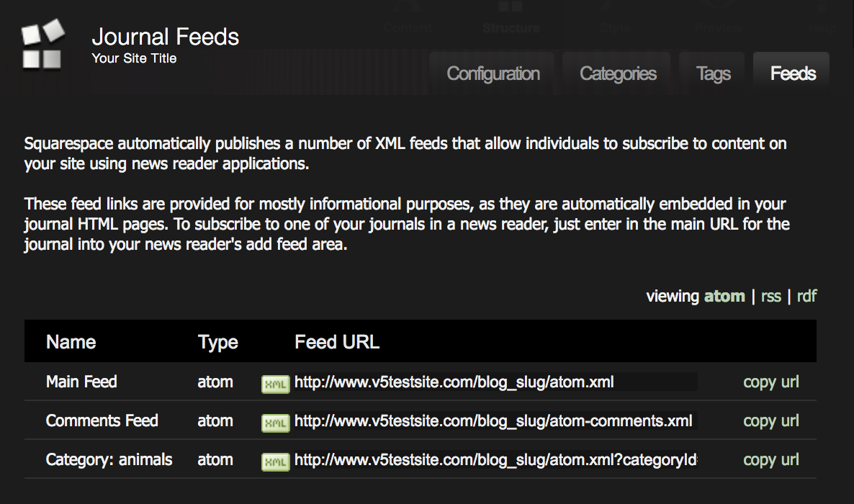Click the XML icon for Main Feed

point(275,384)
